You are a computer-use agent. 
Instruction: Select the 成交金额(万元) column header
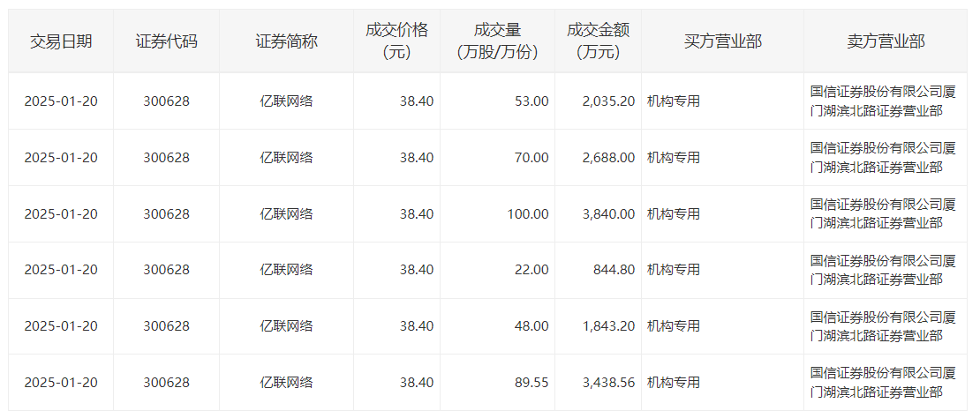point(598,41)
